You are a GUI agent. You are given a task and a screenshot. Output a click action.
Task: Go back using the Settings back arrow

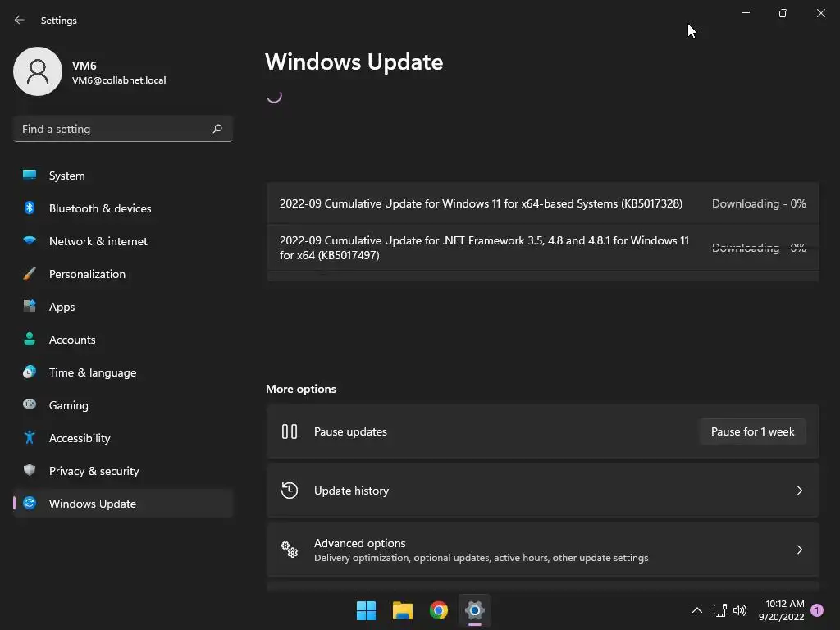coord(20,20)
